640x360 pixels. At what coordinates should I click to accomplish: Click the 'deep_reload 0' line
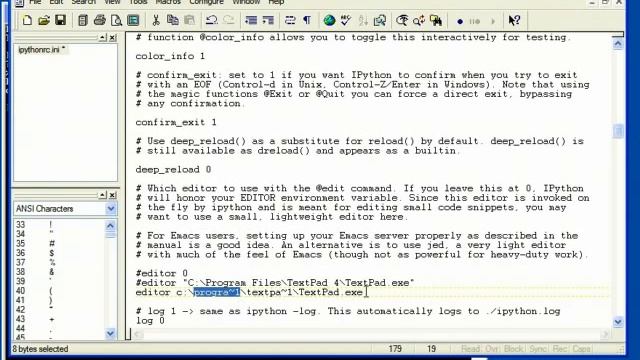point(173,169)
